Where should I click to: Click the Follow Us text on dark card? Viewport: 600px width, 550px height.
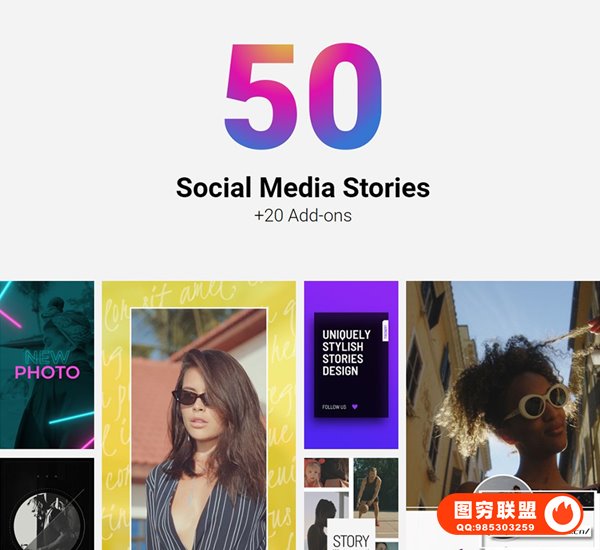point(334,407)
